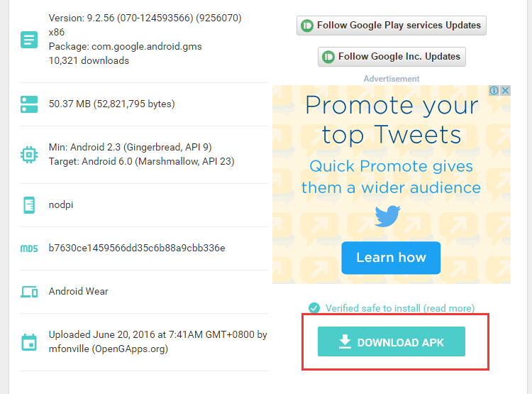The image size is (532, 394).
Task: Click the Promote your top Tweets headline
Action: (x=392, y=120)
